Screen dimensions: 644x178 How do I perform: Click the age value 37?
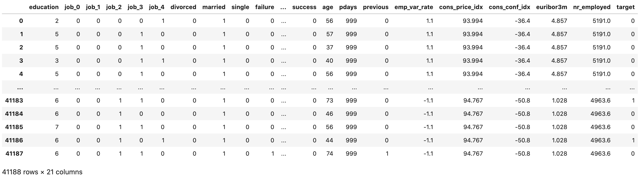[329, 47]
